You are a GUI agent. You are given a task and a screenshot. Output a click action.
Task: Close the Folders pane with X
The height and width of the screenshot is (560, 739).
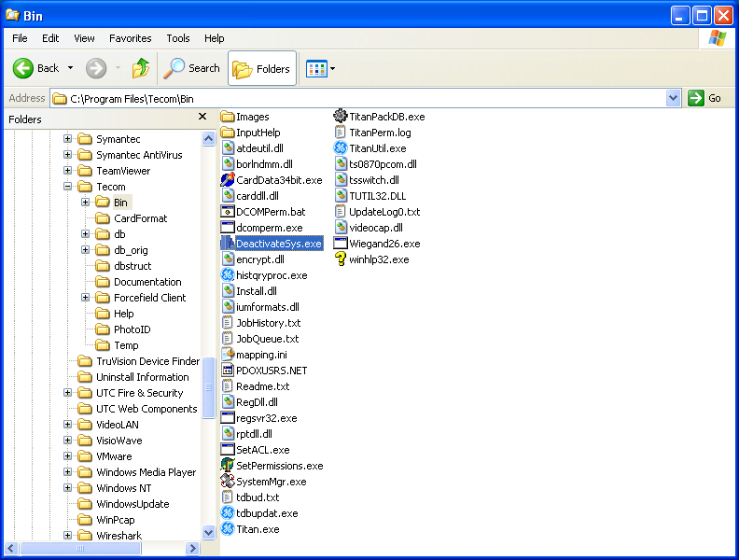point(202,117)
